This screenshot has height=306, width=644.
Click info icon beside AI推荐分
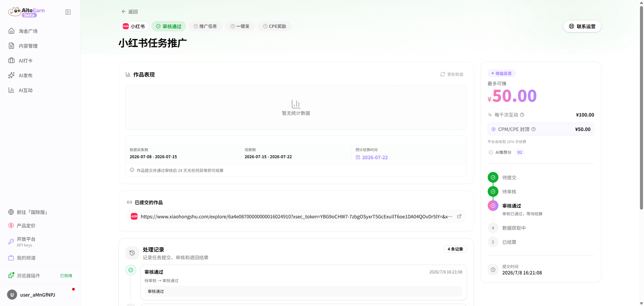[491, 152]
